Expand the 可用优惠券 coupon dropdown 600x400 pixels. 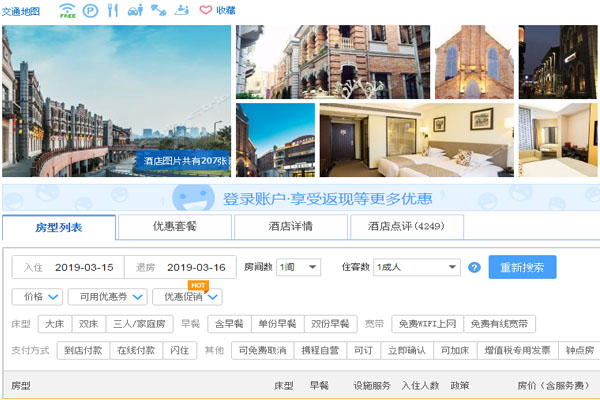(x=108, y=297)
